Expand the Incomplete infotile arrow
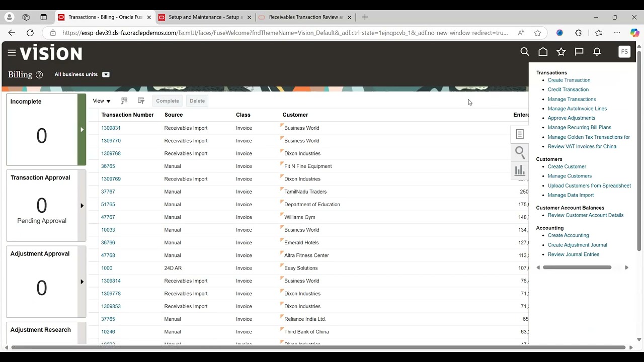Screen dimensions: 644x362 tap(82, 129)
